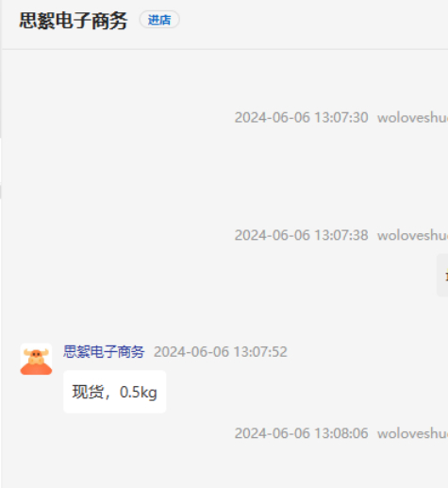Click the 进店 button beside shop name
This screenshot has width=448, height=488.
coord(159,20)
